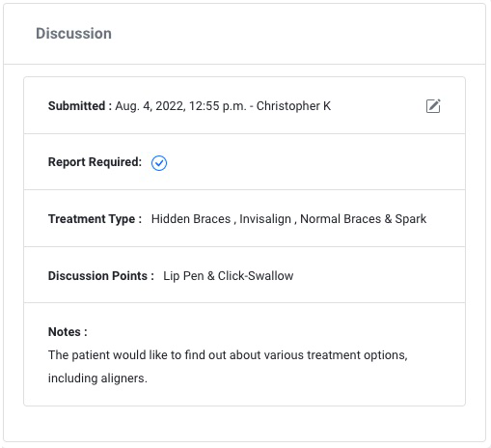Click the empty area below notes card
This screenshot has height=448, width=491.
(244, 424)
